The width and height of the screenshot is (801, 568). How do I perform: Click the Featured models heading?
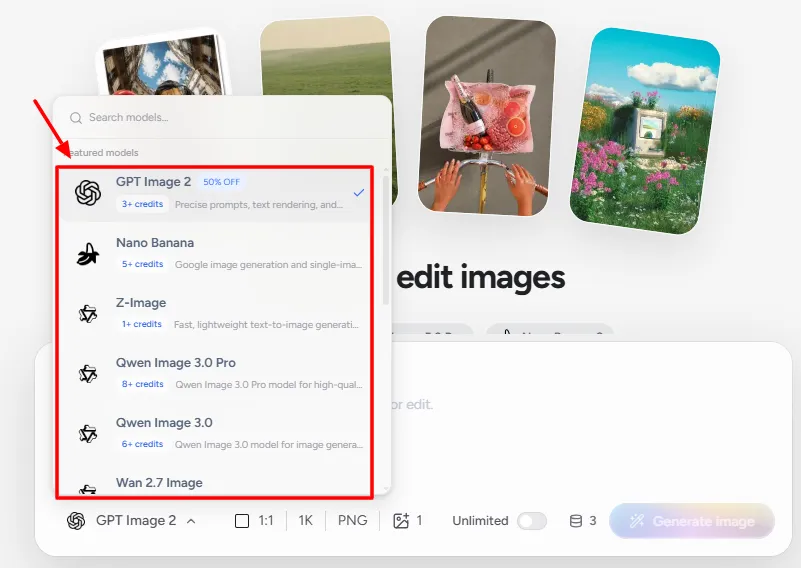click(x=103, y=153)
